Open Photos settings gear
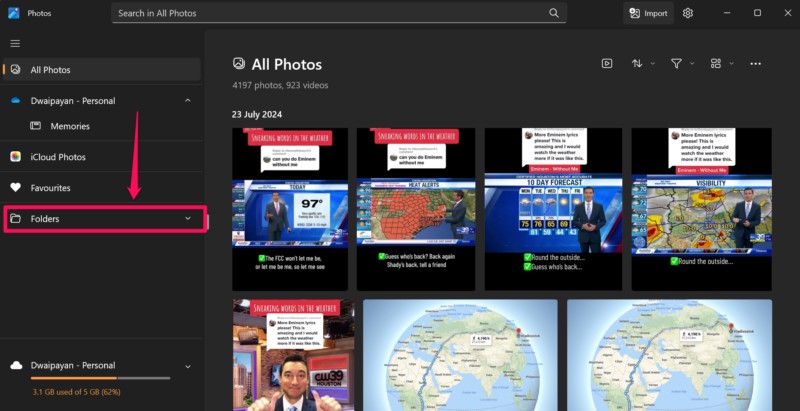The height and width of the screenshot is (411, 800). click(688, 13)
